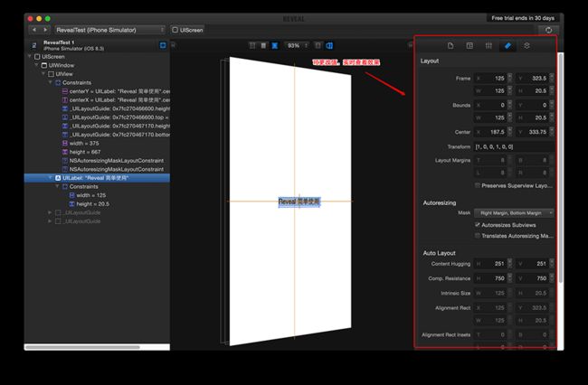Open the layers inspector tab icon
Image resolution: width=588 pixels, height=385 pixels.
tap(526, 46)
